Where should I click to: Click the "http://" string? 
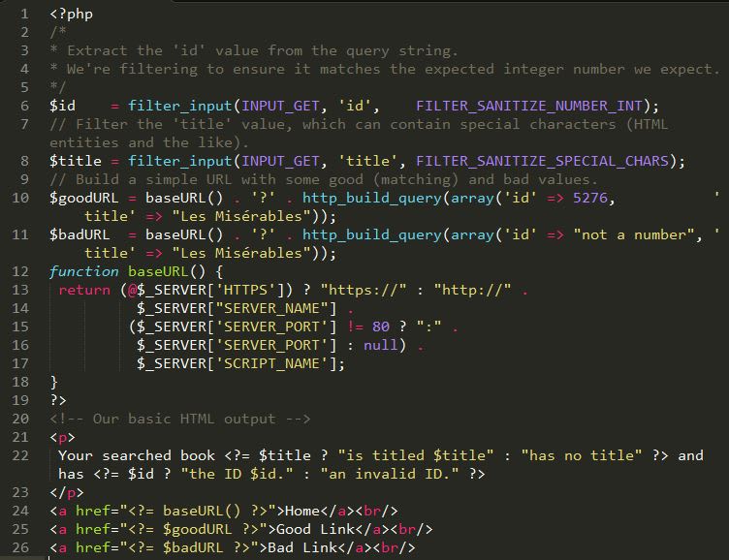click(472, 290)
